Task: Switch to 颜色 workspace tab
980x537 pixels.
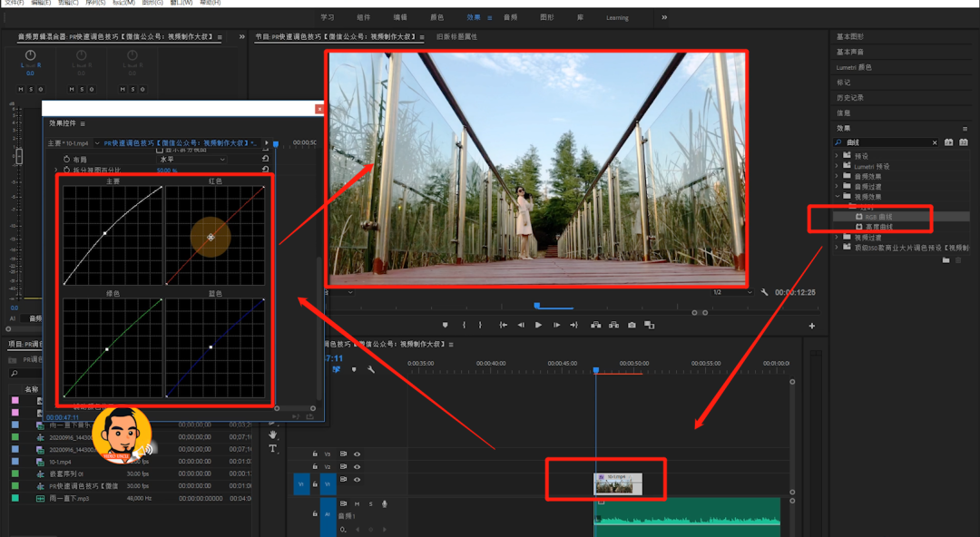Action: (436, 17)
